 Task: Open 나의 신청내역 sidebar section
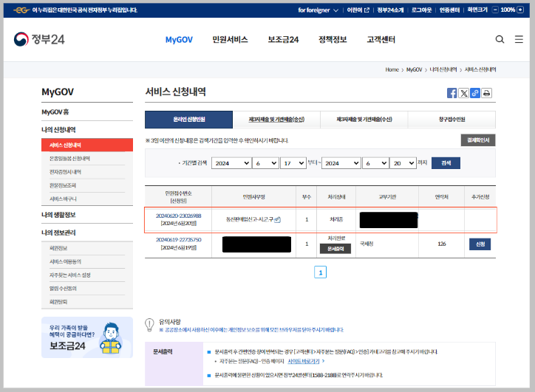58,130
